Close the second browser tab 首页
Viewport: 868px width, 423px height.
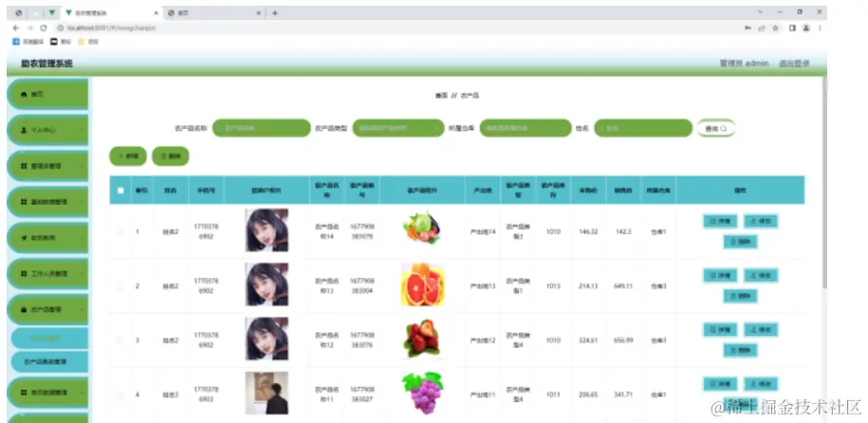pyautogui.click(x=259, y=12)
